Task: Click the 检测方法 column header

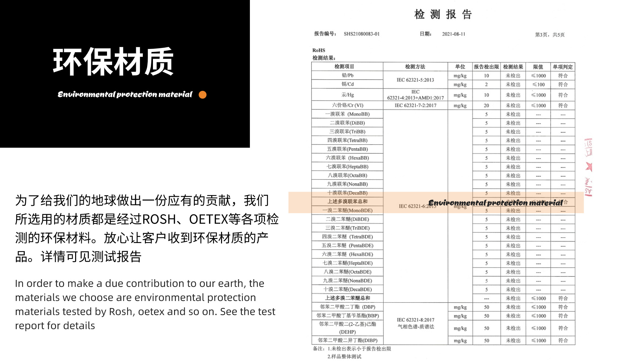Action: pyautogui.click(x=415, y=66)
